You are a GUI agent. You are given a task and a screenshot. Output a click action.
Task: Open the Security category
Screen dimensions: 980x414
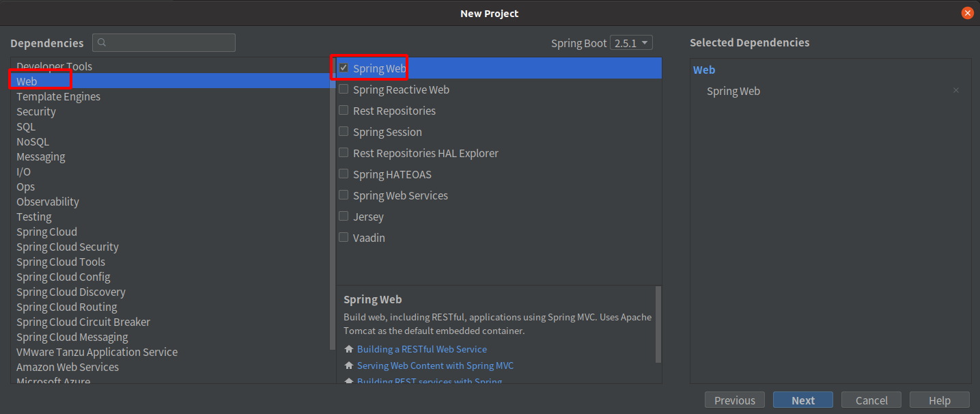pos(169,111)
